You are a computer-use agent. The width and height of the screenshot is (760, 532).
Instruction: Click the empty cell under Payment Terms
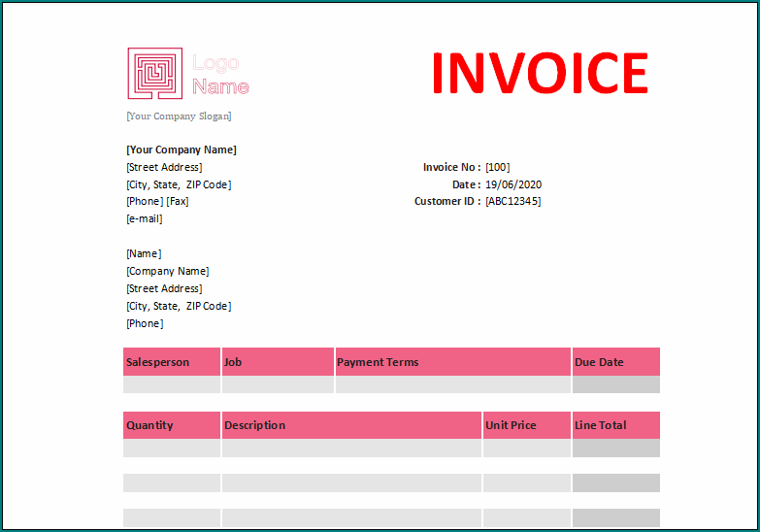453,384
